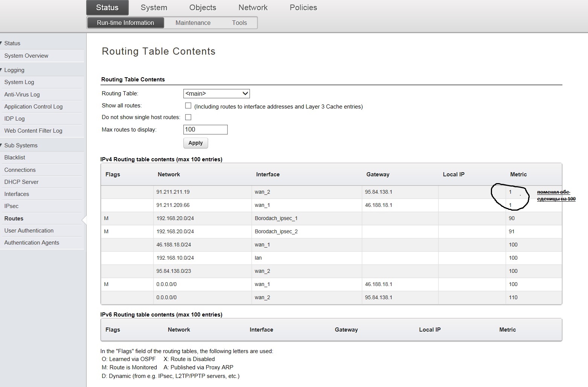The height and width of the screenshot is (387, 588).
Task: Switch to the Tools tab
Action: (239, 23)
